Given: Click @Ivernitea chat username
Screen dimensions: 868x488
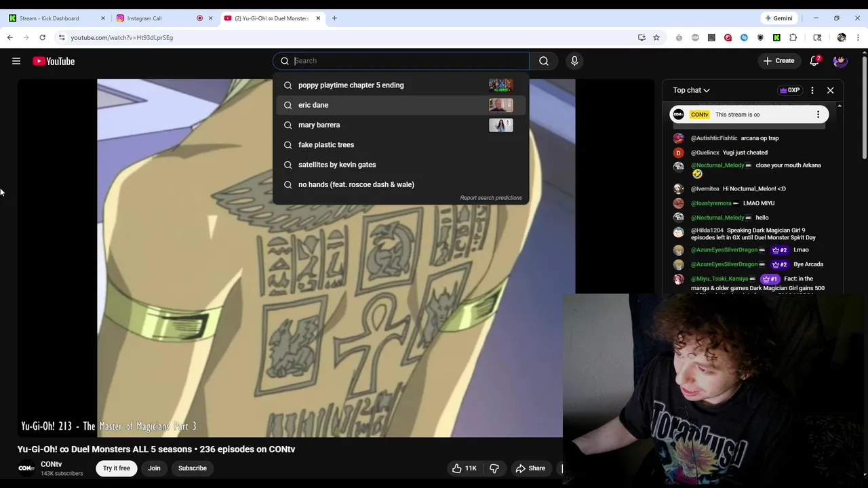Looking at the screenshot, I should [x=705, y=188].
